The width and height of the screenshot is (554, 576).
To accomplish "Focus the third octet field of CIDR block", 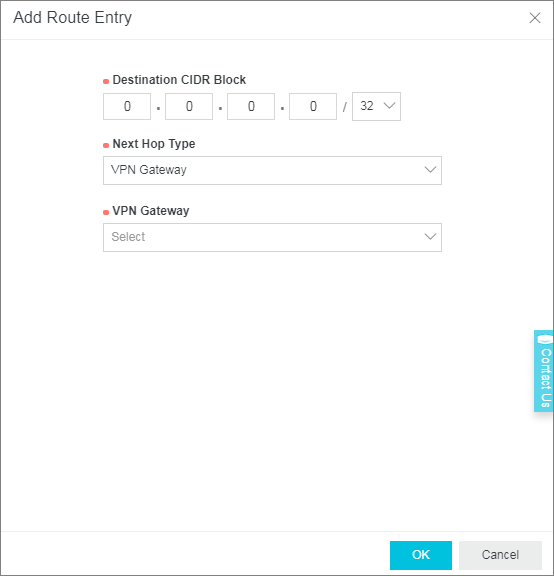I will tap(251, 107).
